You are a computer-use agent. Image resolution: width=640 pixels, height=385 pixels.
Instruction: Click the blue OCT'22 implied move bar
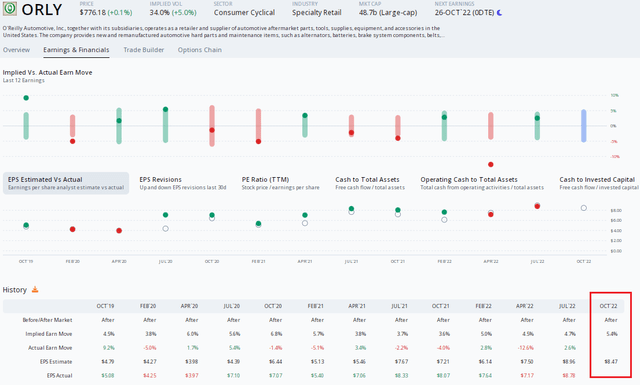[584, 126]
